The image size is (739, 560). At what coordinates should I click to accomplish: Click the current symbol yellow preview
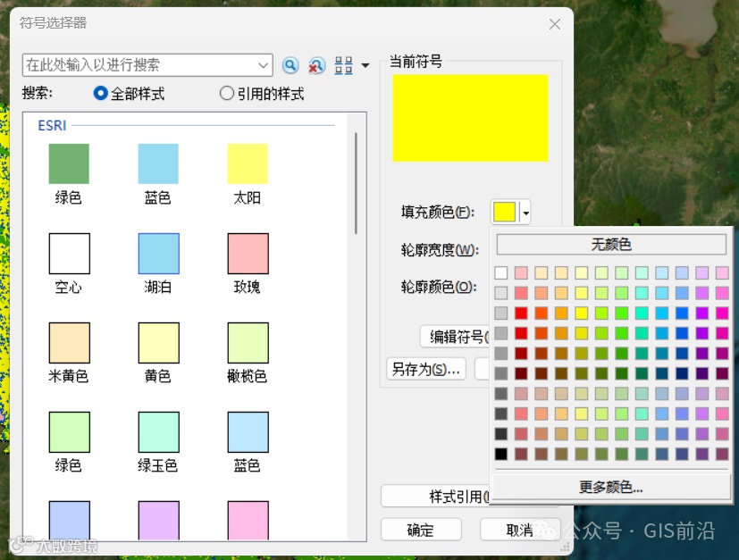pos(470,118)
